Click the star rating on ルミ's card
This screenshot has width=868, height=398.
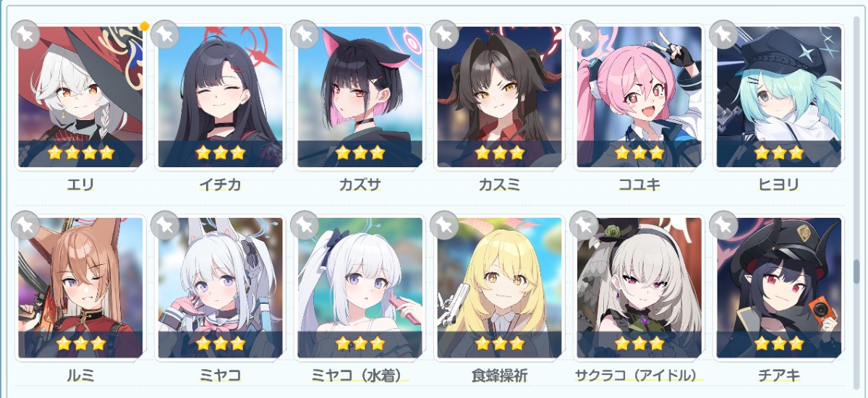click(80, 343)
